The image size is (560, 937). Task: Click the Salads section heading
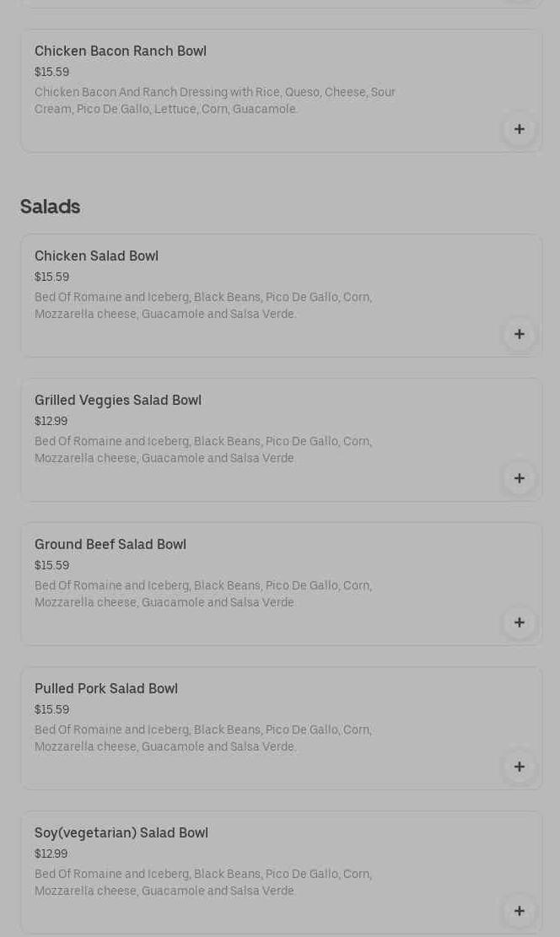(x=51, y=207)
